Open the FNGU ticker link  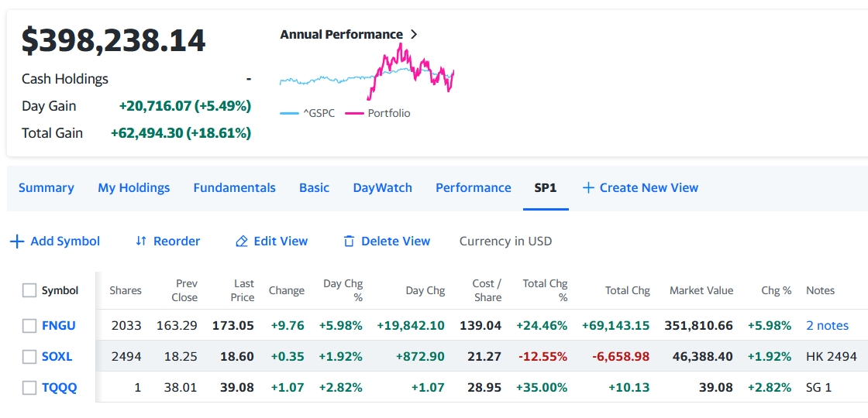(59, 326)
